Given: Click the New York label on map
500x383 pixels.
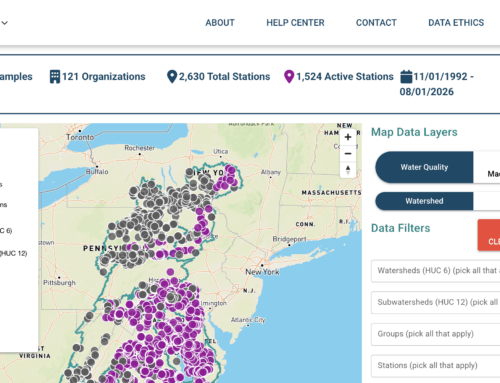Looking at the screenshot, I should pyautogui.click(x=262, y=272).
